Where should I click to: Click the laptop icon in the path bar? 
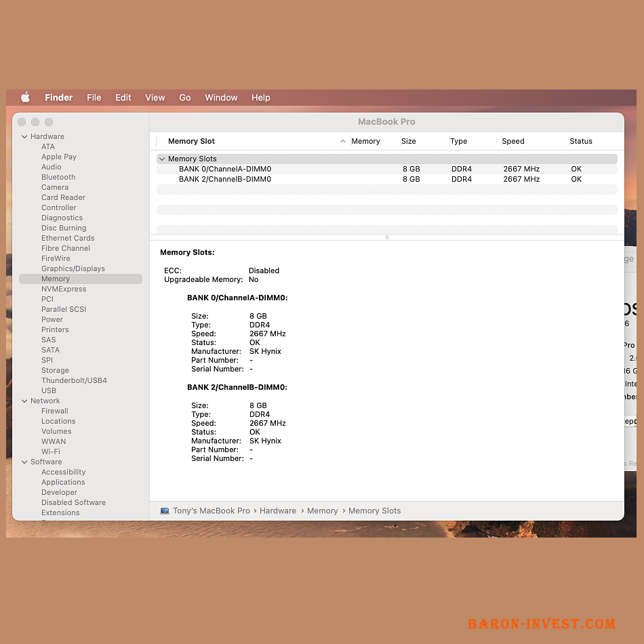[165, 511]
